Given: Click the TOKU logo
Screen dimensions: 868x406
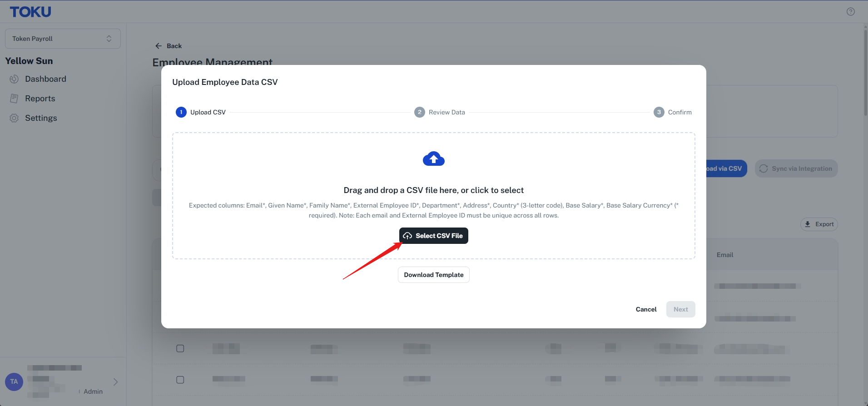Looking at the screenshot, I should point(30,12).
